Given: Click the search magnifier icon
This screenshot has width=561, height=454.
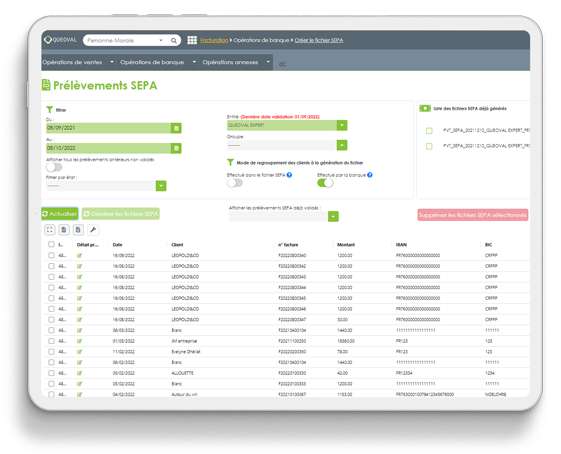Looking at the screenshot, I should pos(174,40).
